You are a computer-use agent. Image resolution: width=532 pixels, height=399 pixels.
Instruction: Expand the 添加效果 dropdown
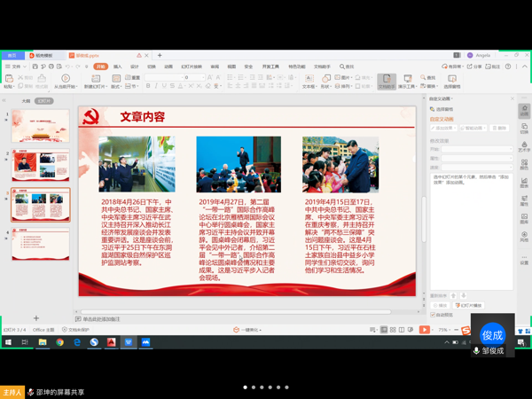coord(443,129)
